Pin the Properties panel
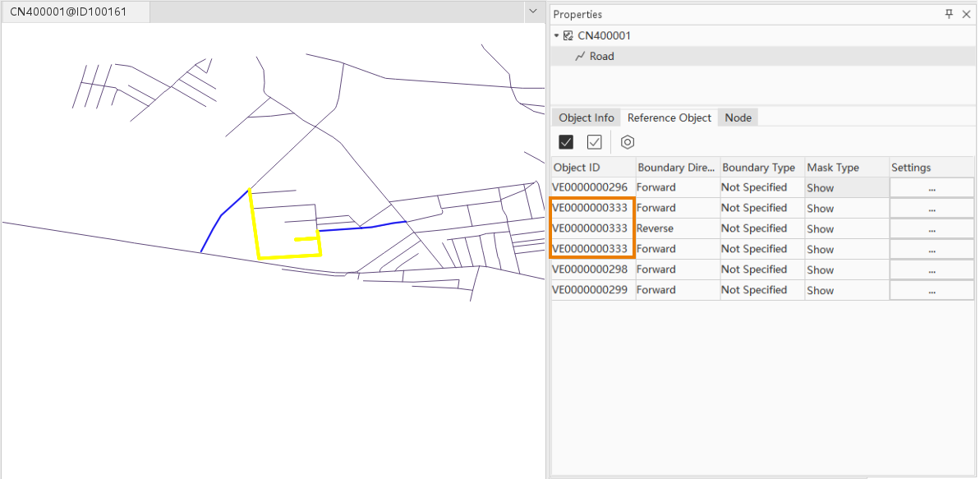This screenshot has width=980, height=479. pos(949,14)
